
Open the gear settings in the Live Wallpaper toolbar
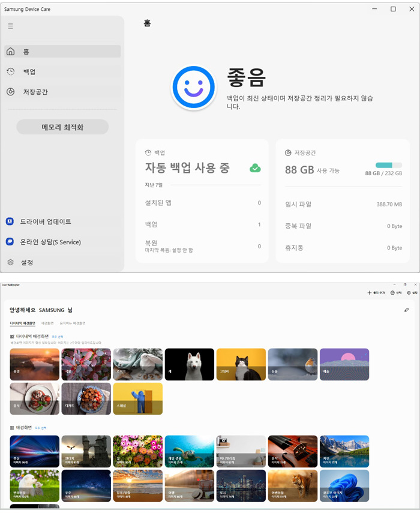tap(412, 293)
